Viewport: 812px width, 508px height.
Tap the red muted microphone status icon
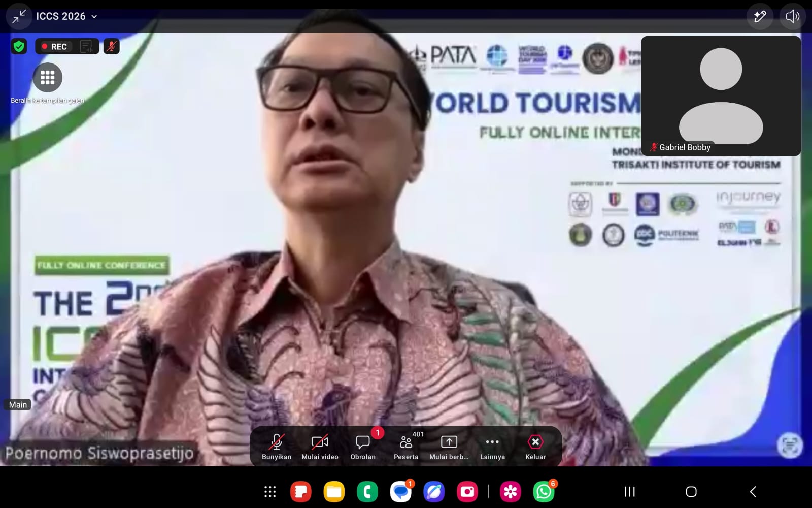pos(112,47)
